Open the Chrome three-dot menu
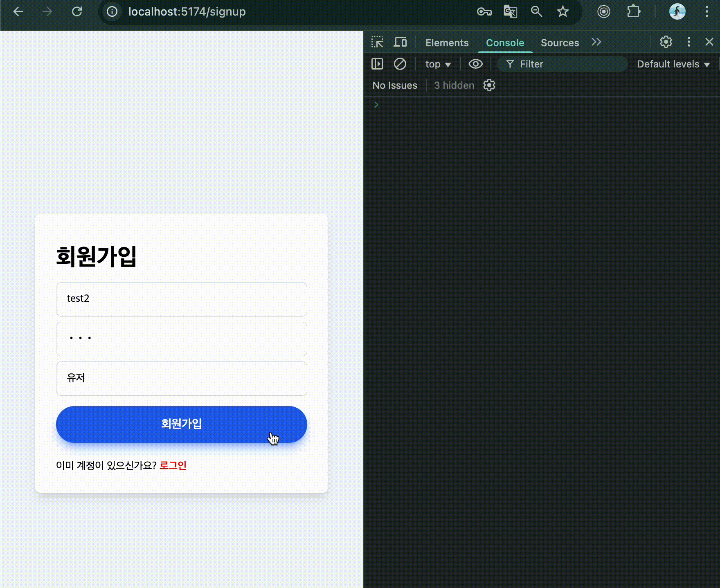This screenshot has width=720, height=588. tap(706, 11)
